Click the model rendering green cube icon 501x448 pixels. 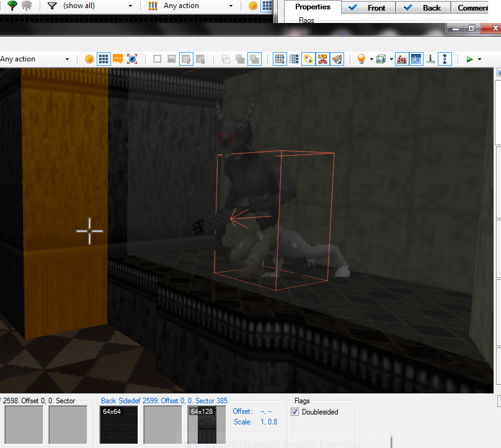(381, 59)
